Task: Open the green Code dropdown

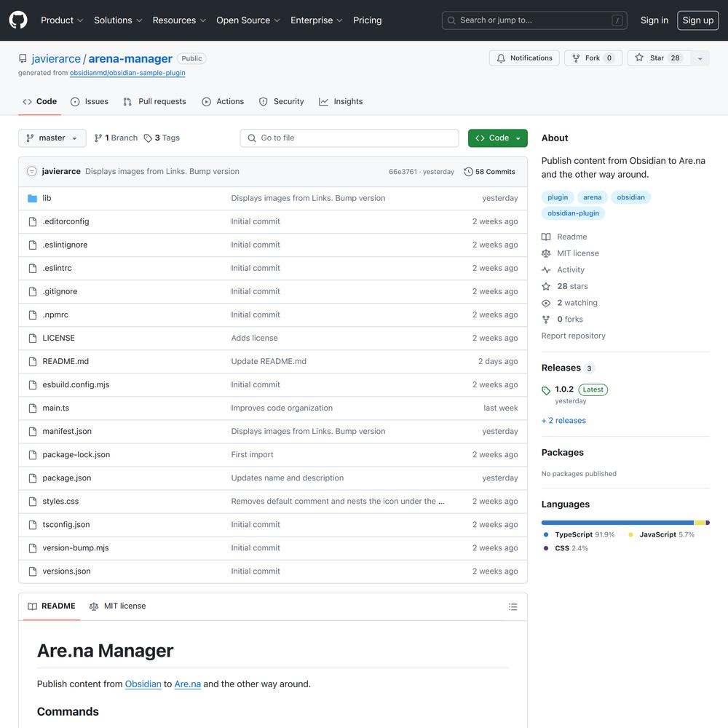Action: point(498,138)
